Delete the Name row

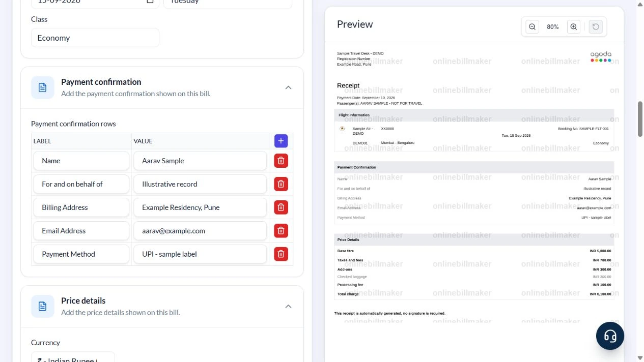[281, 161]
